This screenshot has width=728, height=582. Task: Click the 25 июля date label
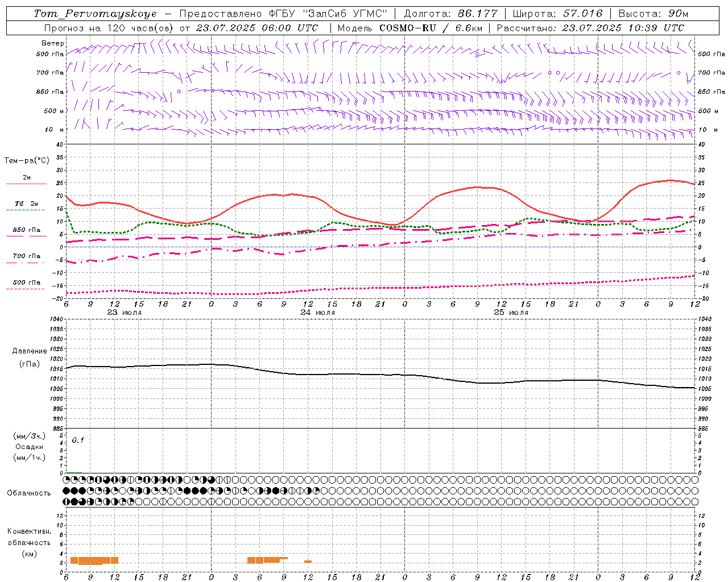[511, 313]
